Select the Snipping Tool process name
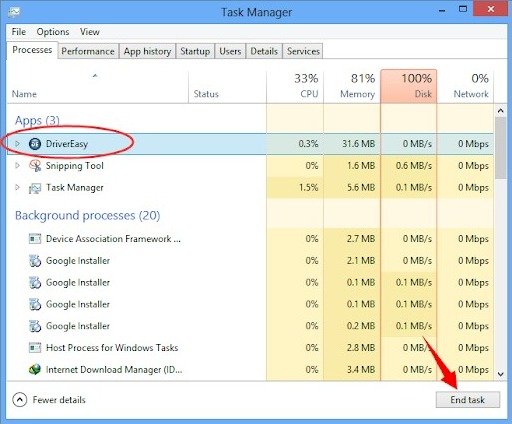The image size is (512, 424). (x=75, y=166)
